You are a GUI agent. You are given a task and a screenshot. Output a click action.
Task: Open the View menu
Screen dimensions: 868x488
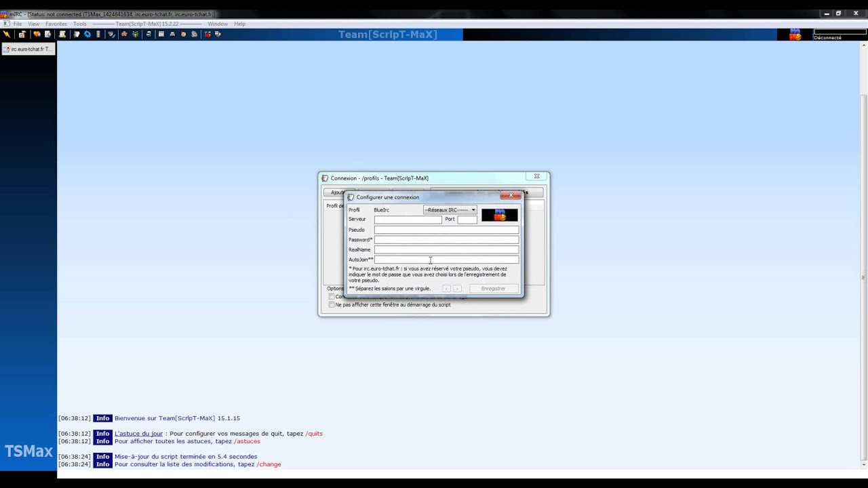pyautogui.click(x=33, y=24)
